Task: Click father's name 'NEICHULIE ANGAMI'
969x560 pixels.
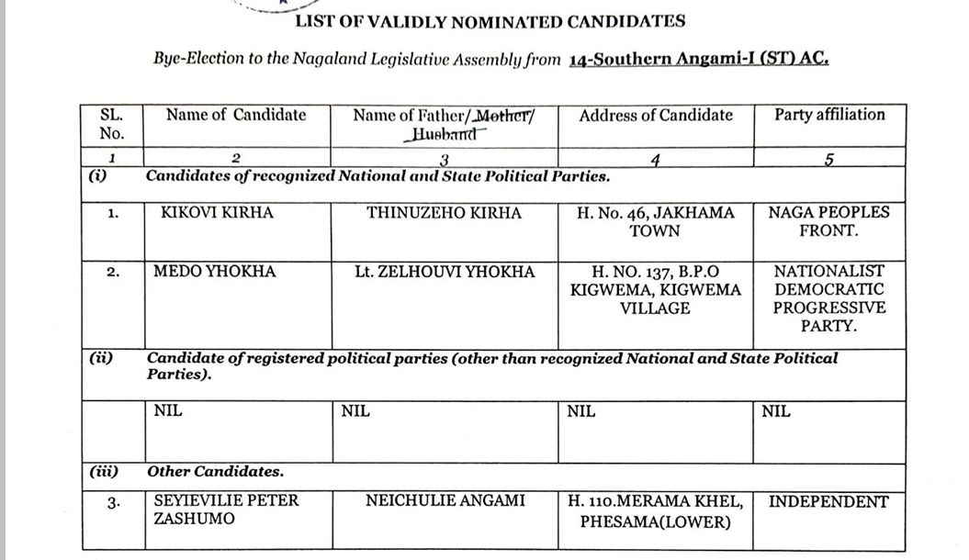Action: click(445, 501)
